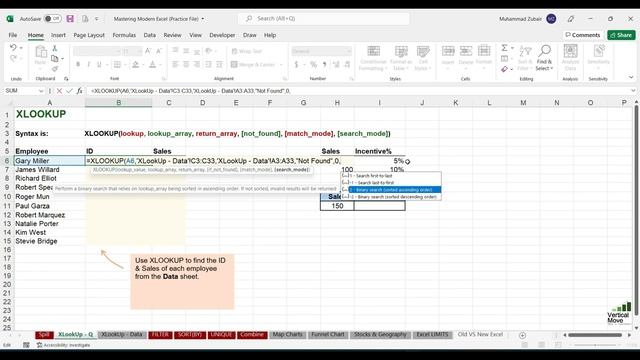Open the workbook title dropdown arrow
The image size is (640, 360).
(202, 19)
